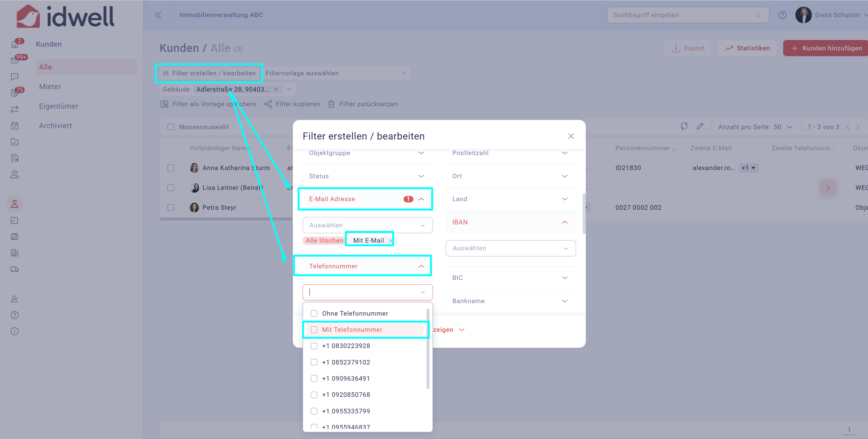The width and height of the screenshot is (868, 439).
Task: Click Filter kopieren
Action: (292, 104)
